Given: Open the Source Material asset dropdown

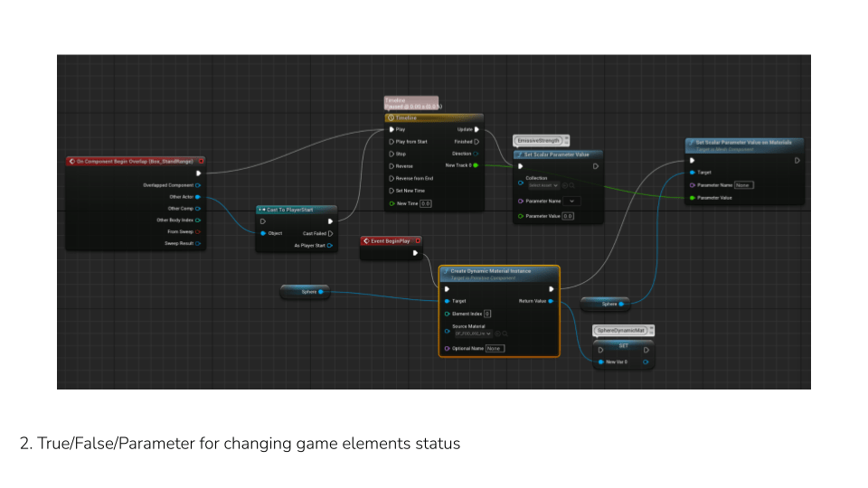Looking at the screenshot, I should (x=473, y=333).
